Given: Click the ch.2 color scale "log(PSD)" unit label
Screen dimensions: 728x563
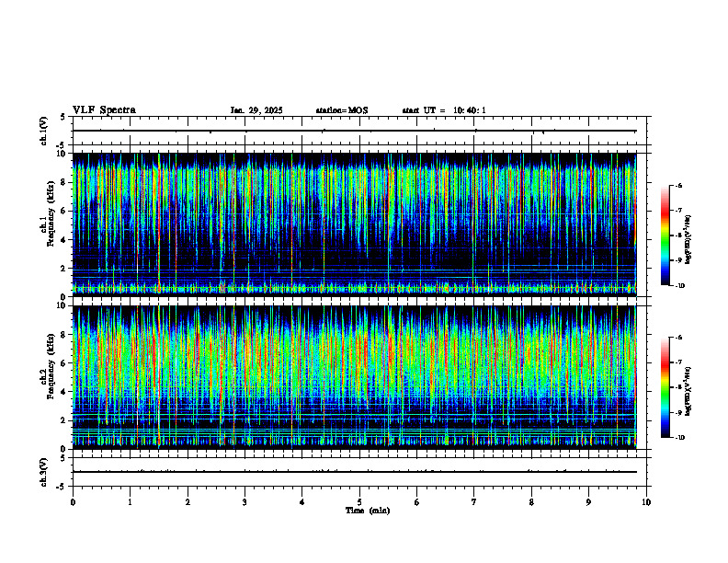Looking at the screenshot, I should pyautogui.click(x=688, y=391).
